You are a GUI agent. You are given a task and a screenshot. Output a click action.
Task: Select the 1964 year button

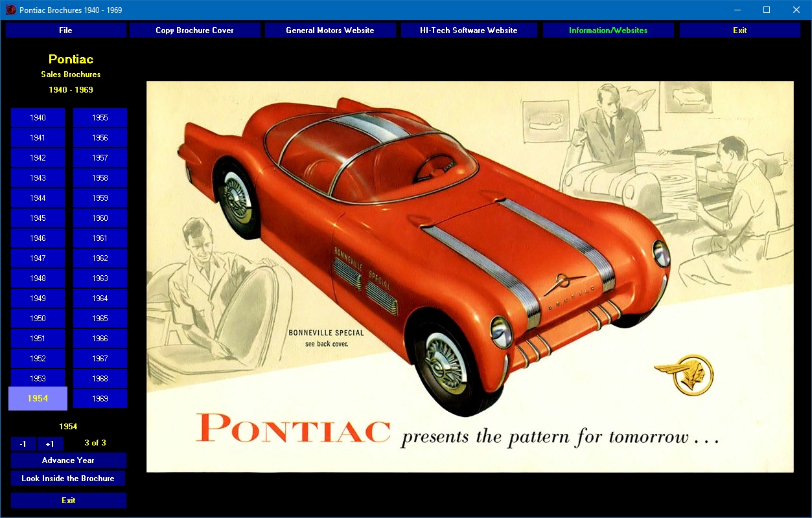100,298
